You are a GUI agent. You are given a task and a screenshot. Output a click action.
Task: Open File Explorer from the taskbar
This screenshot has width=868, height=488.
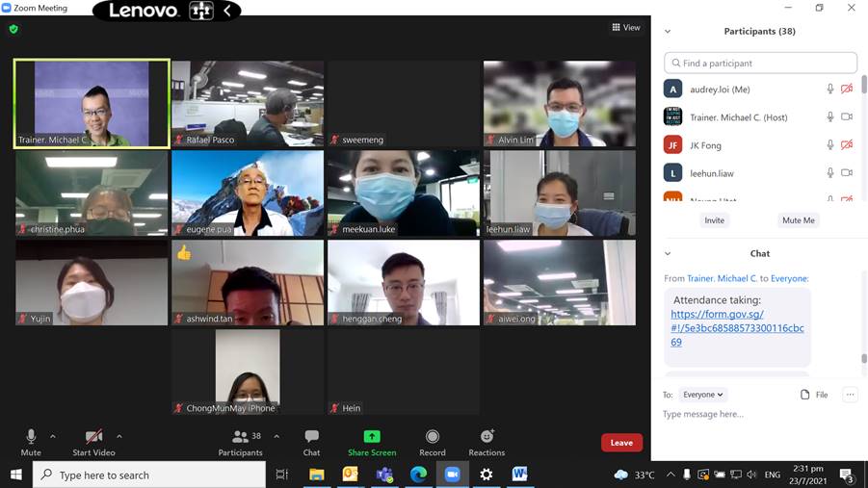[x=317, y=475]
